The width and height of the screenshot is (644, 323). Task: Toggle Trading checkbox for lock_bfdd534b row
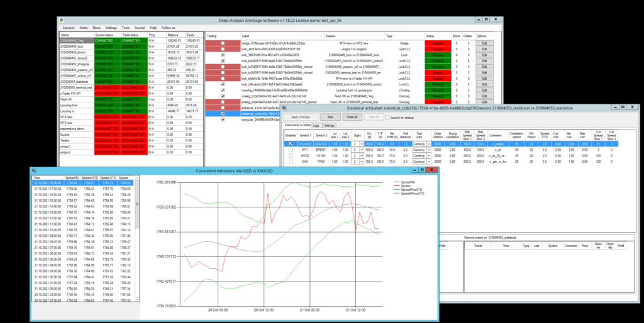click(x=223, y=79)
